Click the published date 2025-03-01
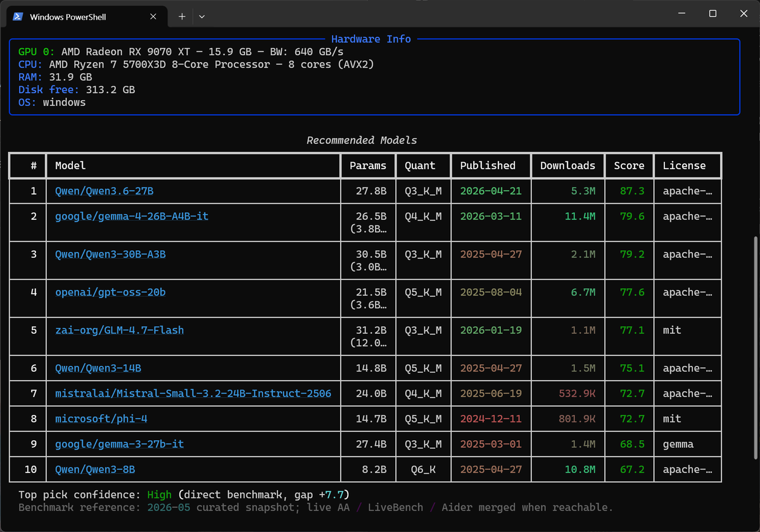The width and height of the screenshot is (760, 532). (x=491, y=444)
